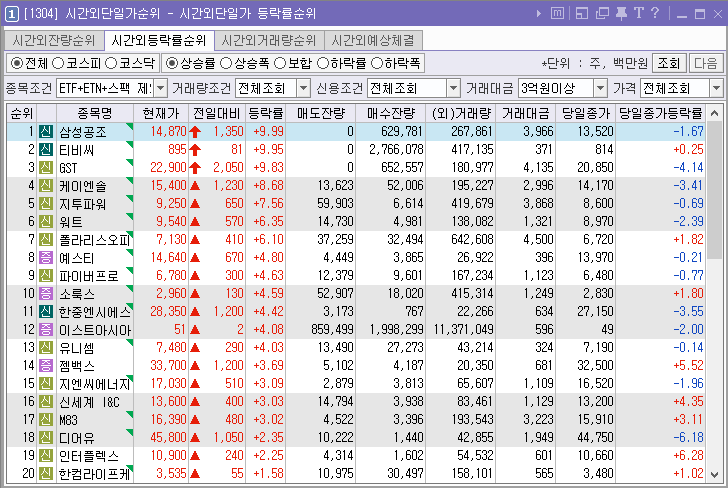Open the 가격 전체조회 dropdown
The height and width of the screenshot is (488, 728).
[716, 88]
